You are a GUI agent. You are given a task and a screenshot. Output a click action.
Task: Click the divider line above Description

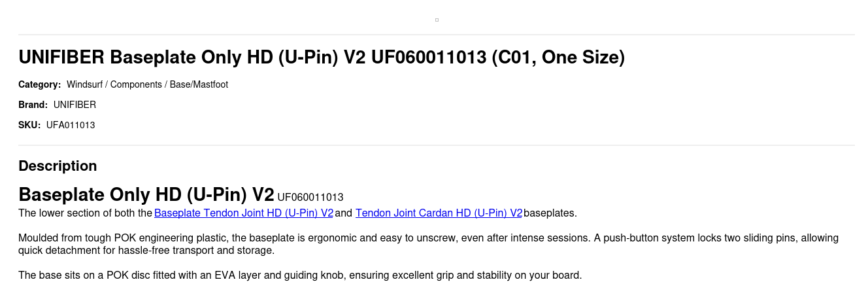[x=437, y=145]
